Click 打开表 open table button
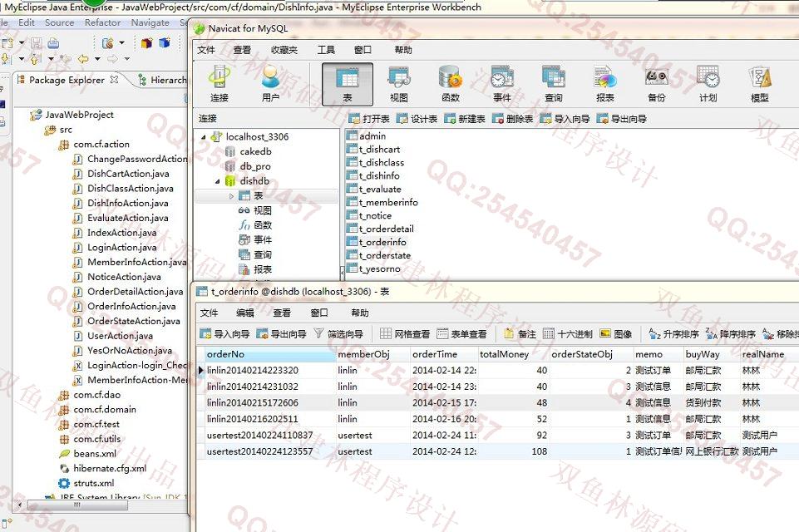The width and height of the screenshot is (799, 532). pyautogui.click(x=369, y=119)
